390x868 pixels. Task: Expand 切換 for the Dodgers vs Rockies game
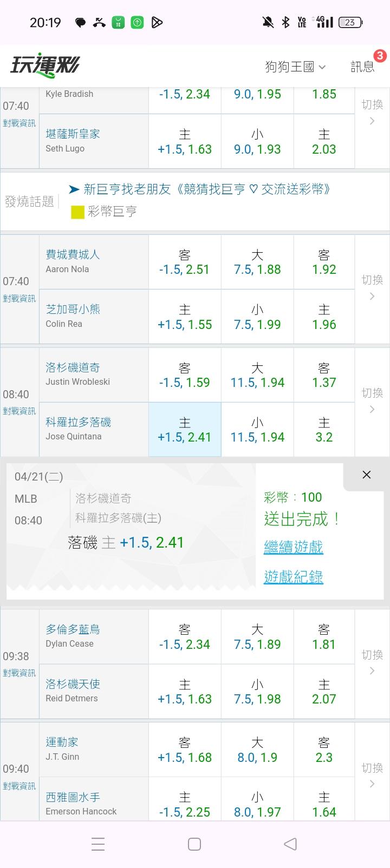pyautogui.click(x=372, y=401)
